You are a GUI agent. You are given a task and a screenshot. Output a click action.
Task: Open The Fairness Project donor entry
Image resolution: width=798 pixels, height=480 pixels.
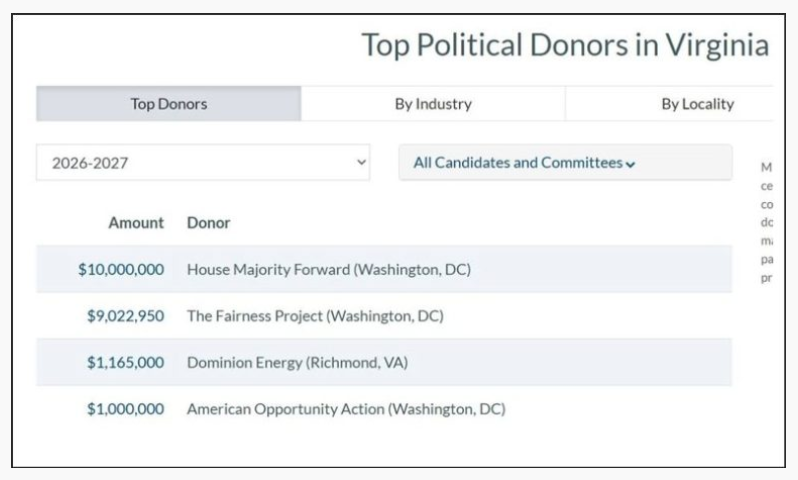tap(314, 316)
